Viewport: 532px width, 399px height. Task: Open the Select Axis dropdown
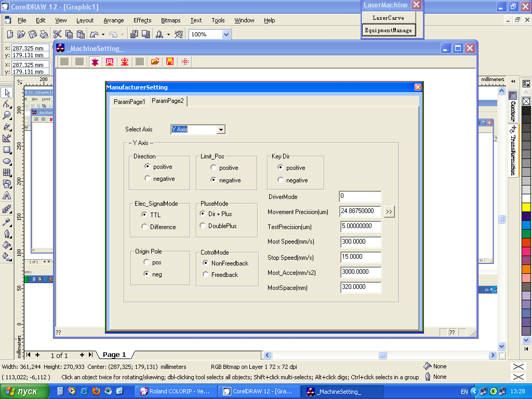click(x=221, y=129)
